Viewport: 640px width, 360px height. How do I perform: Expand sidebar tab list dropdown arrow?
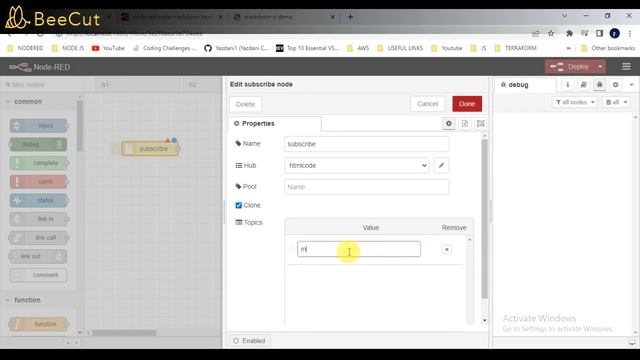[x=631, y=85]
